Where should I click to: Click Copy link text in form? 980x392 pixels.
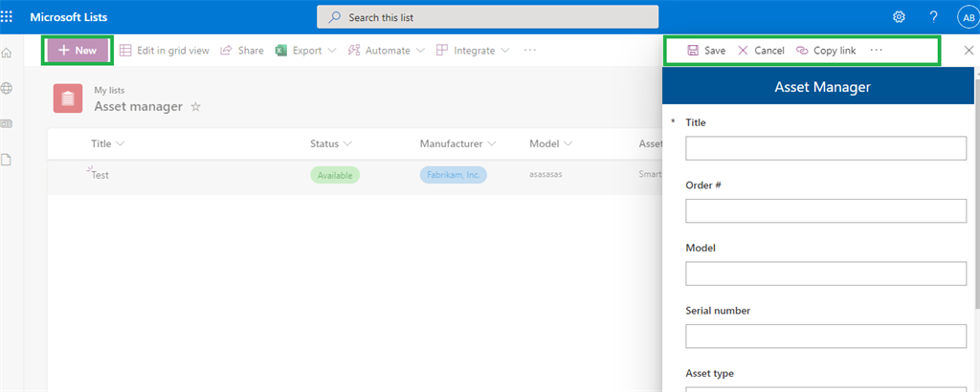(x=835, y=51)
